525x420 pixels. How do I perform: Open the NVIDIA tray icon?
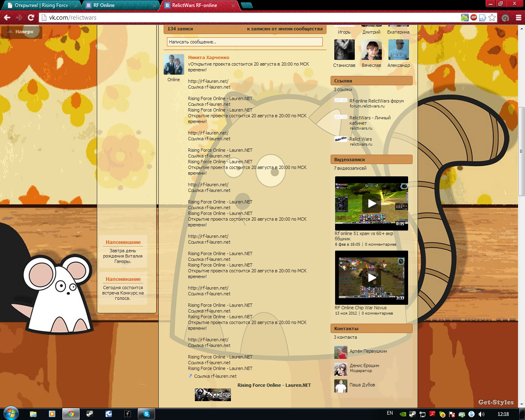tap(403, 414)
